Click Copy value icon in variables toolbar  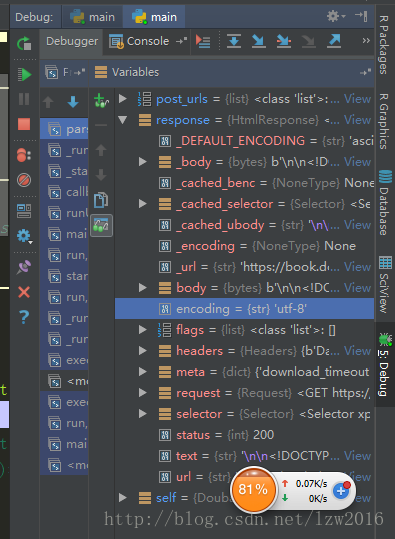pyautogui.click(x=101, y=200)
